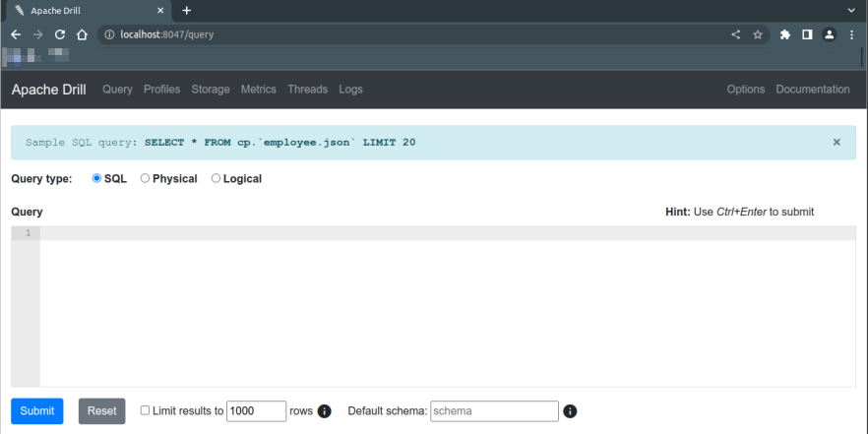Screen dimensions: 868x434
Task: Reload the page with the refresh icon
Action: click(x=60, y=34)
